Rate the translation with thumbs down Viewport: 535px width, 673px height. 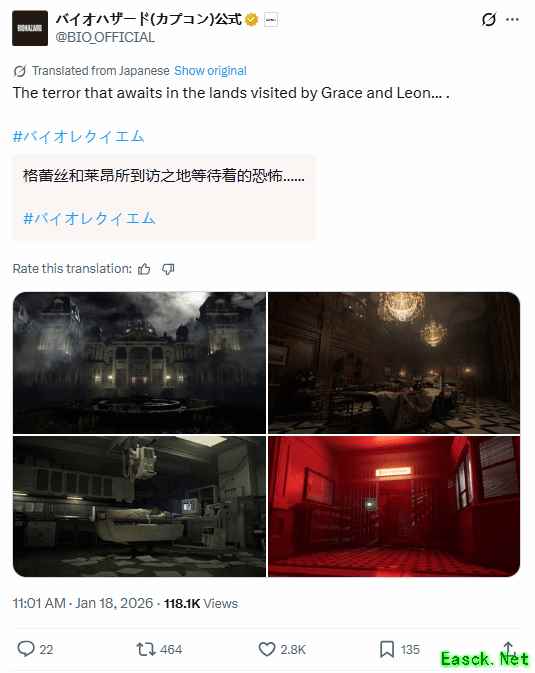(x=168, y=269)
